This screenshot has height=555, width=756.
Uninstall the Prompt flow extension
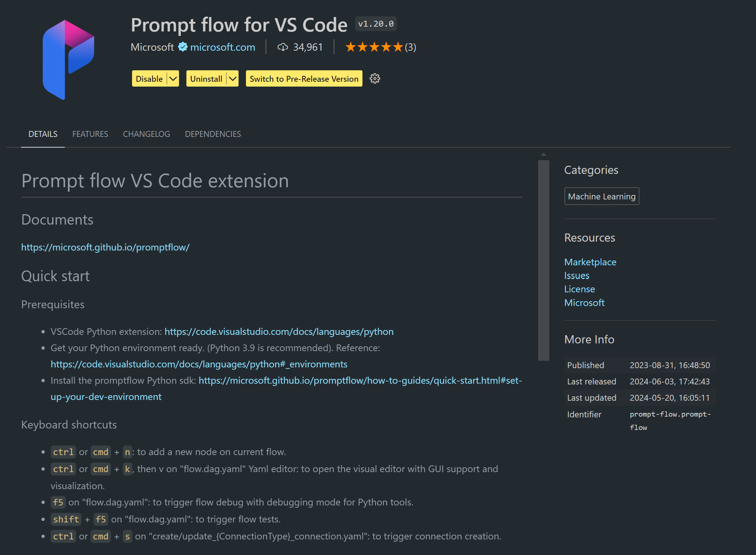point(206,78)
